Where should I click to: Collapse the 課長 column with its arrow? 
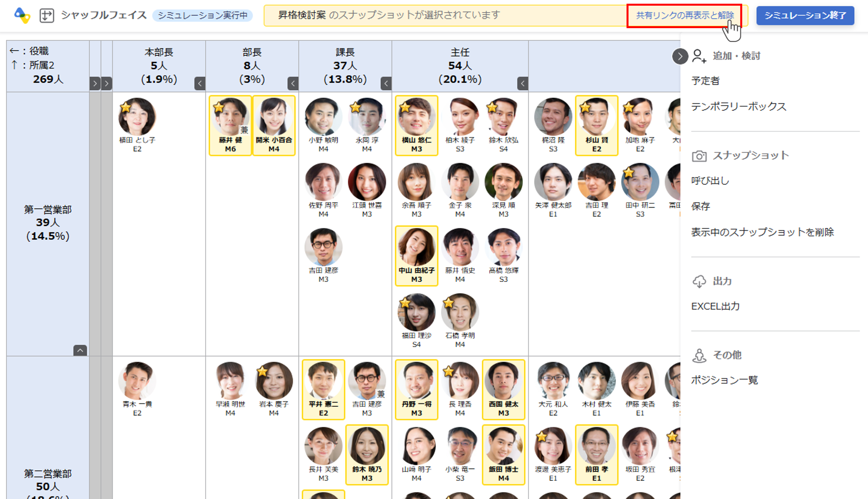pos(386,83)
